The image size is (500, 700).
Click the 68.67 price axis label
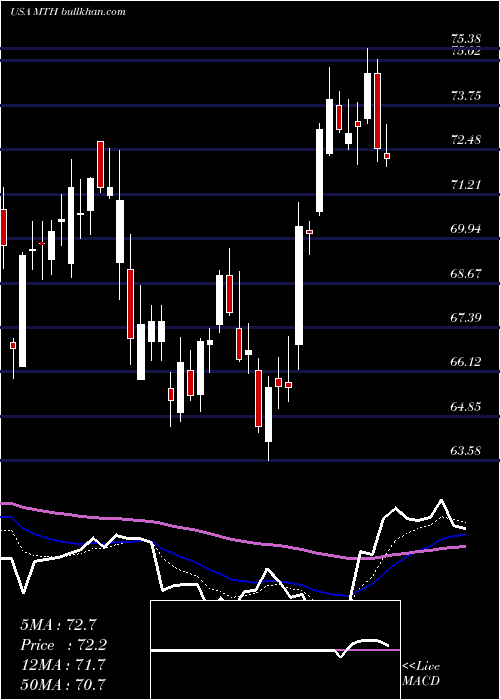pyautogui.click(x=467, y=273)
